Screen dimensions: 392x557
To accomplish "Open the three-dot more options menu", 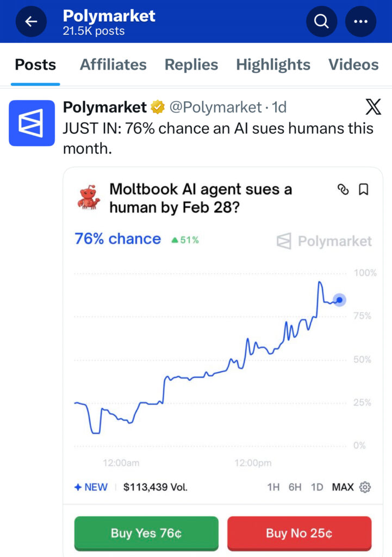I will pyautogui.click(x=360, y=21).
